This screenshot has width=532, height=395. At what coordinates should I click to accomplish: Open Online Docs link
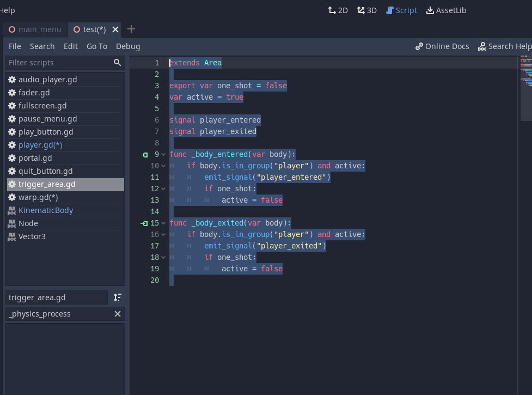pyautogui.click(x=442, y=46)
